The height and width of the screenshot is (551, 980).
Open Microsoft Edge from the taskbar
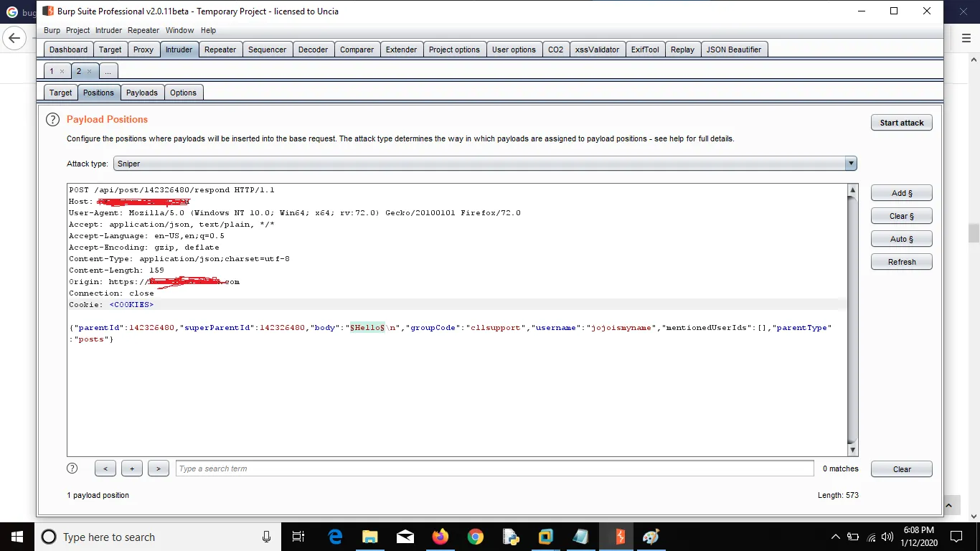pos(335,537)
